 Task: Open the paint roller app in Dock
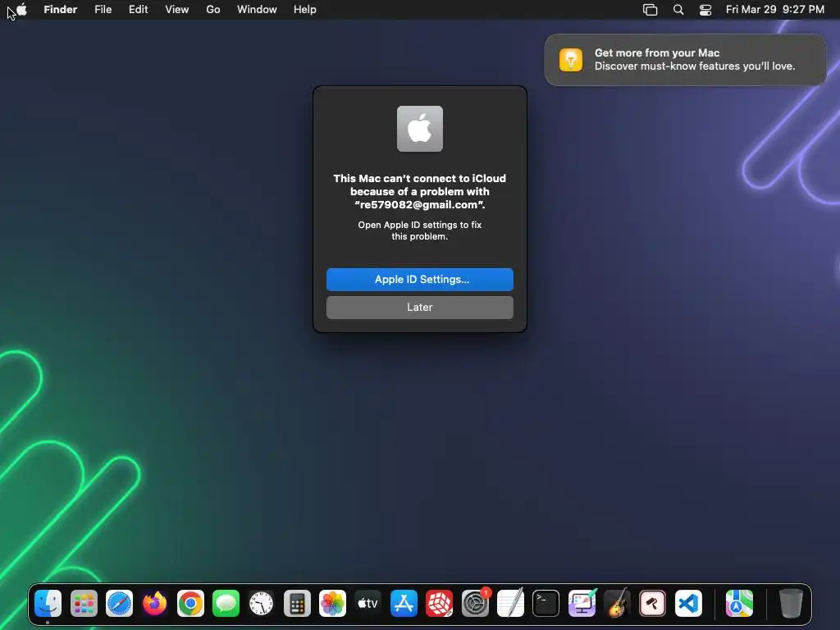[652, 604]
